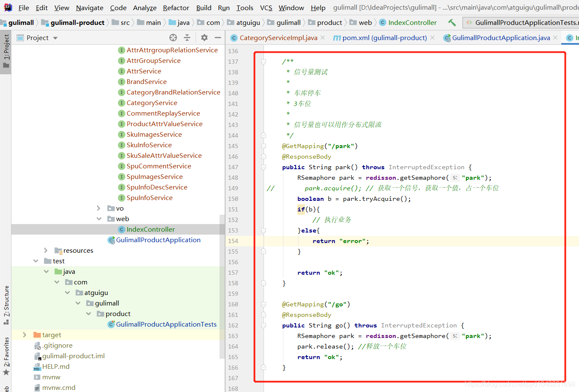Click the mvnw file icon

37,377
